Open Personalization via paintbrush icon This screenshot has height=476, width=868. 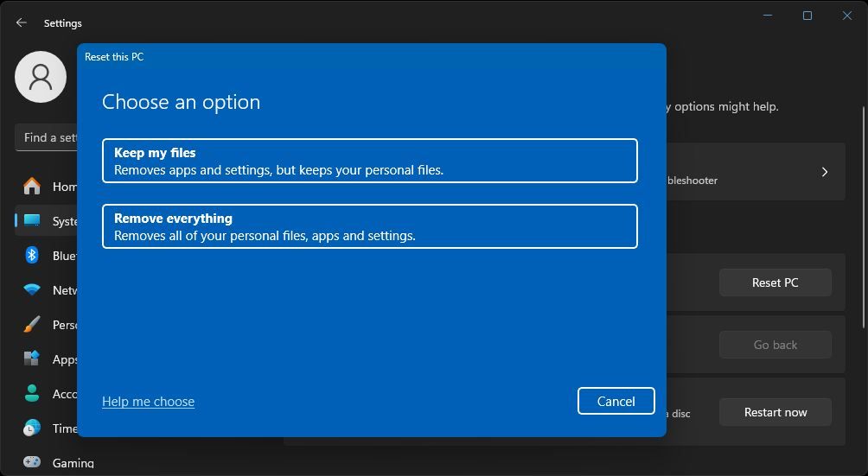tap(32, 324)
